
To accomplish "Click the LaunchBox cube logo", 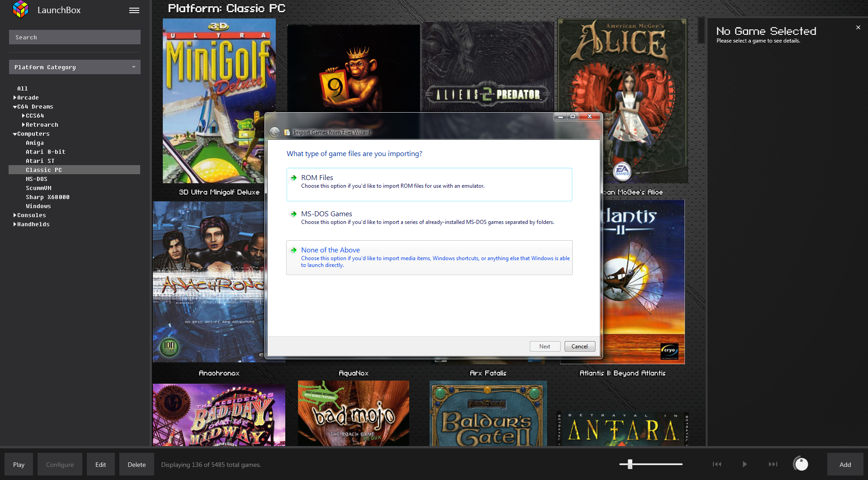I will 21,10.
